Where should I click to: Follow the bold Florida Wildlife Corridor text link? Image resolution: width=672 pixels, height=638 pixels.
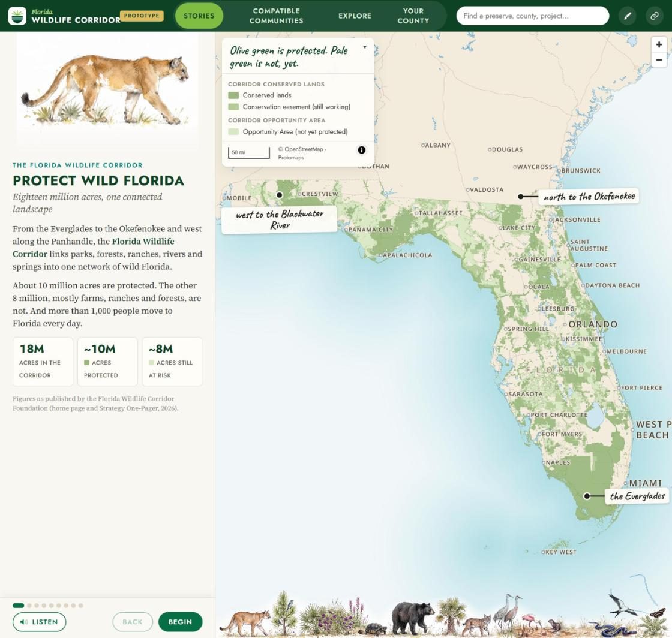pyautogui.click(x=94, y=248)
